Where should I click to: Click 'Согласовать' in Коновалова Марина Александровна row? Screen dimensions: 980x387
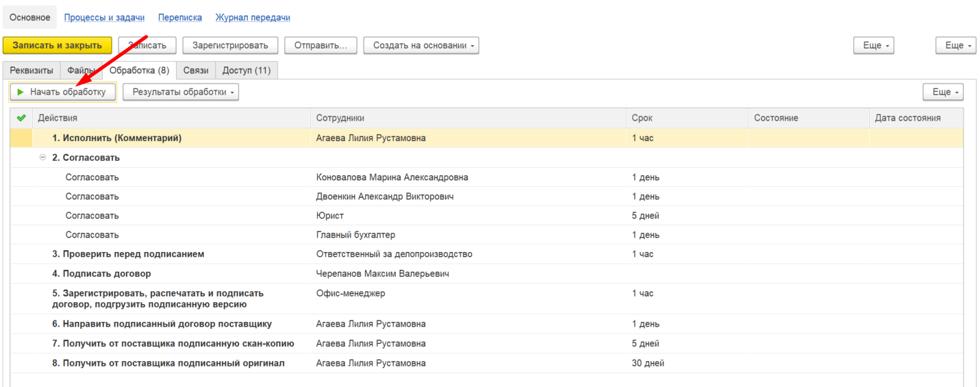coord(92,177)
